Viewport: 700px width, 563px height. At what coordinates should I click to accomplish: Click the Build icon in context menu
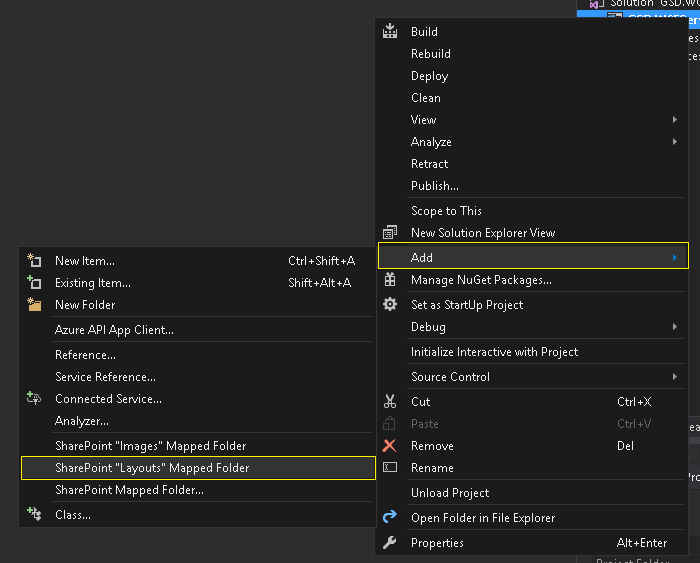tap(390, 32)
